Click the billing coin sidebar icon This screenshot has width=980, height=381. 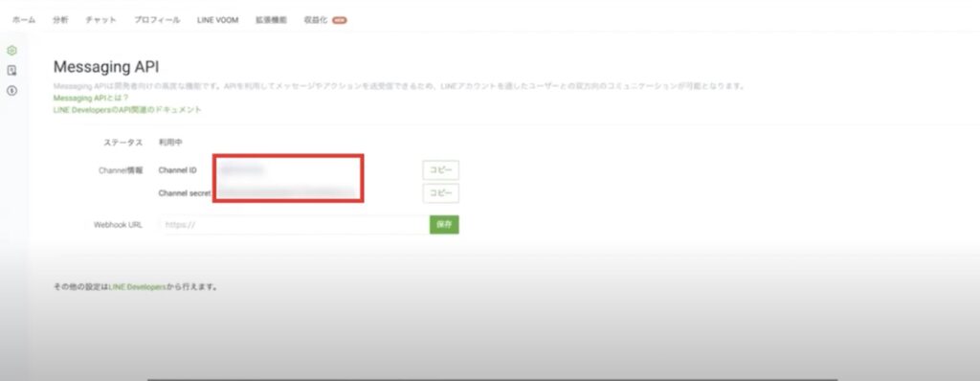pos(11,91)
